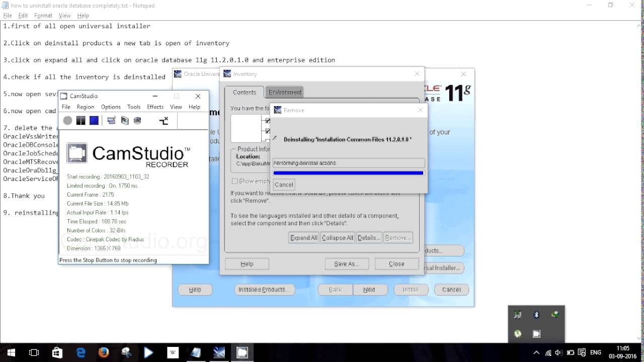Open CamStudio File menu
Screen dimensions: 644x362
66,107
